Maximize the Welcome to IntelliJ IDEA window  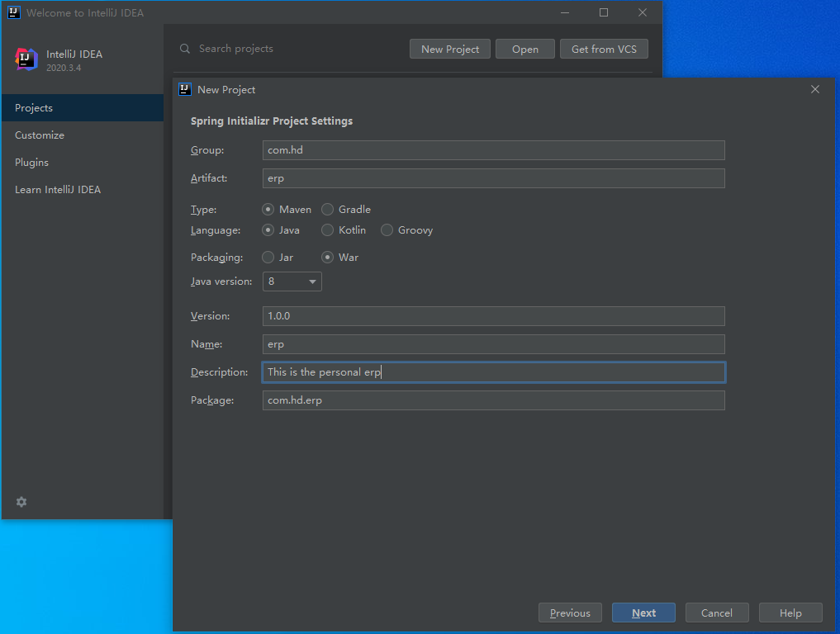tap(604, 12)
